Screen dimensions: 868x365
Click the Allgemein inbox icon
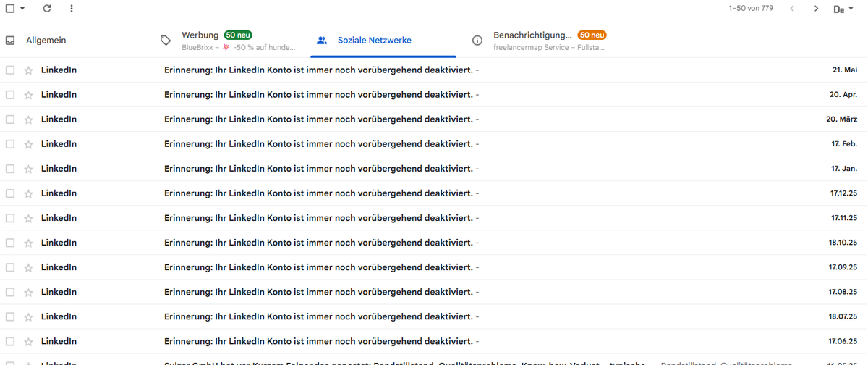10,41
